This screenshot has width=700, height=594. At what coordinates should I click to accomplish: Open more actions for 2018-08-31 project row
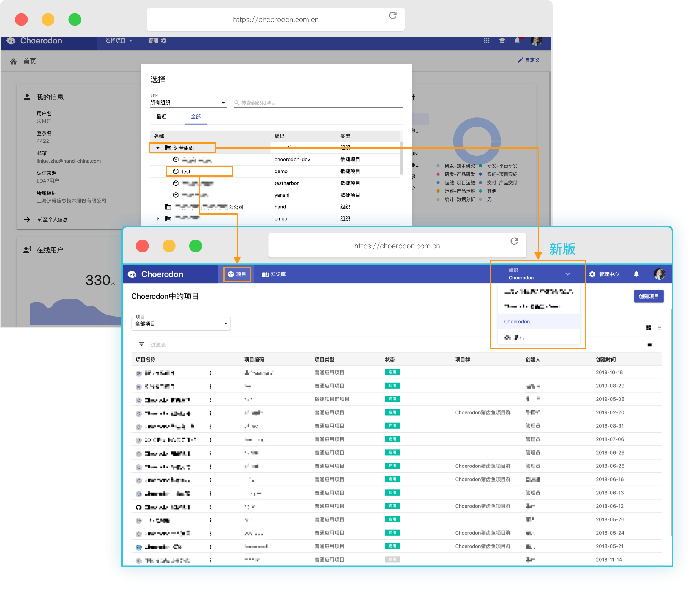210,427
